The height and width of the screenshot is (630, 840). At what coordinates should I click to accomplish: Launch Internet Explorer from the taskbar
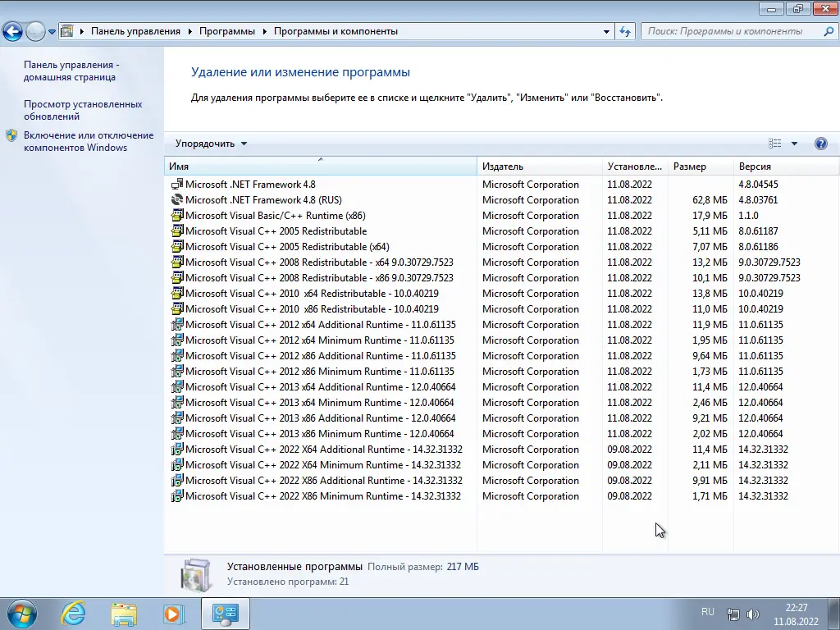coord(72,614)
